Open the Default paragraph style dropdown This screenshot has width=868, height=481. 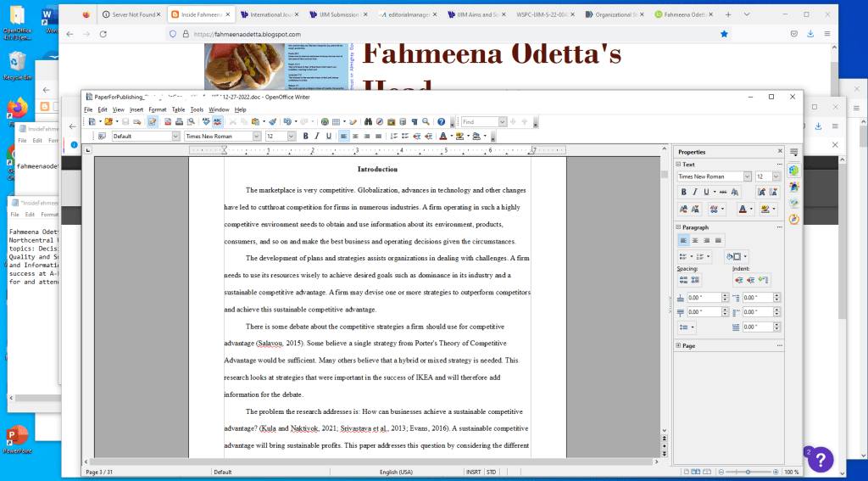point(175,136)
